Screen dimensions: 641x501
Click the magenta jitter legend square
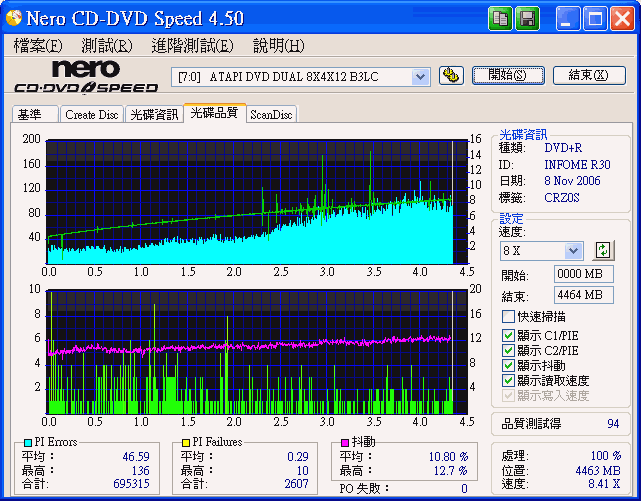pyautogui.click(x=345, y=442)
